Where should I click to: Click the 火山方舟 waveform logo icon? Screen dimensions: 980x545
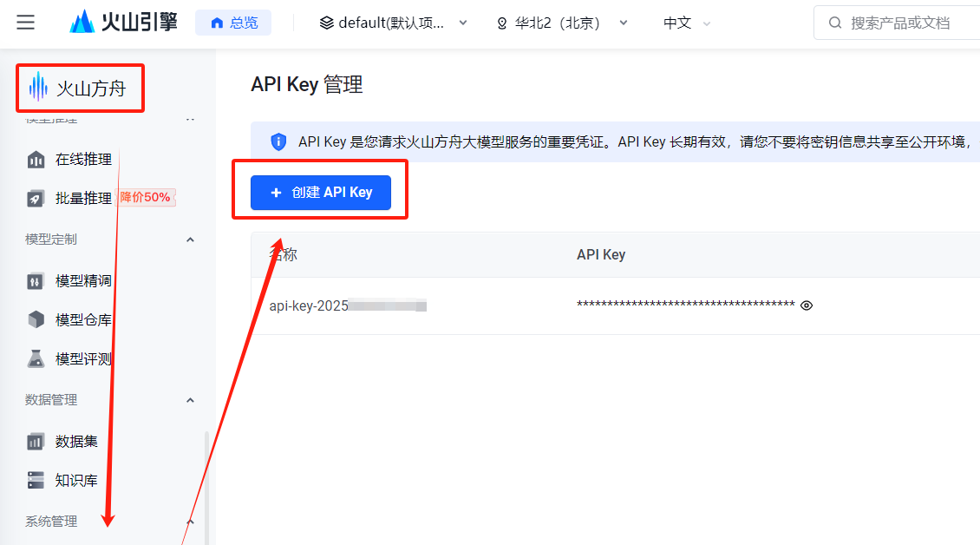[38, 86]
